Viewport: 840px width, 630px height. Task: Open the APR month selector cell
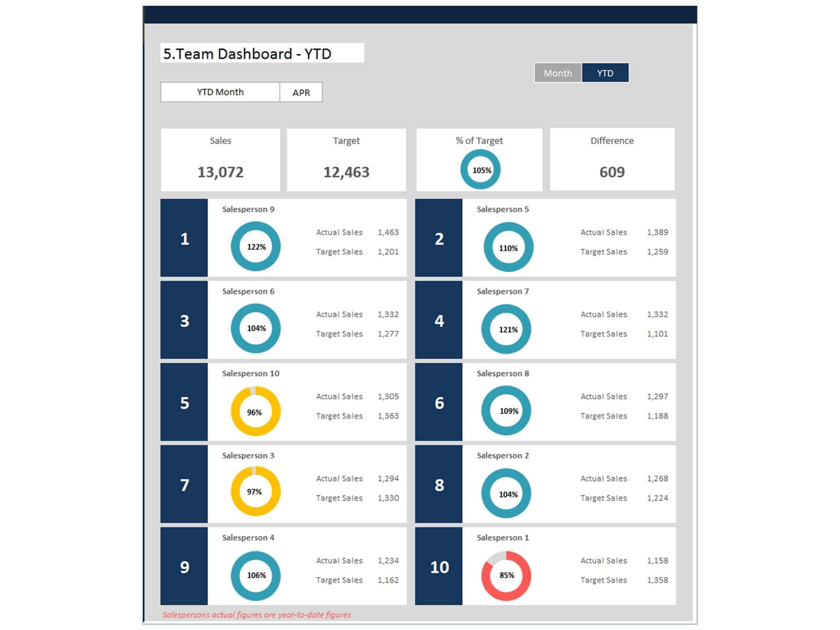(301, 92)
